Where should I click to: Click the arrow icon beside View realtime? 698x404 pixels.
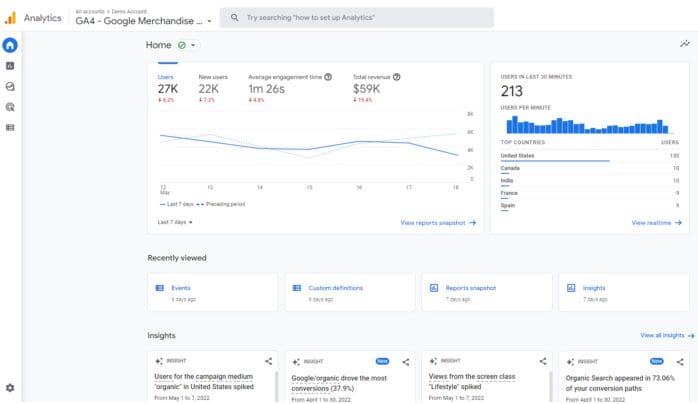pos(678,222)
